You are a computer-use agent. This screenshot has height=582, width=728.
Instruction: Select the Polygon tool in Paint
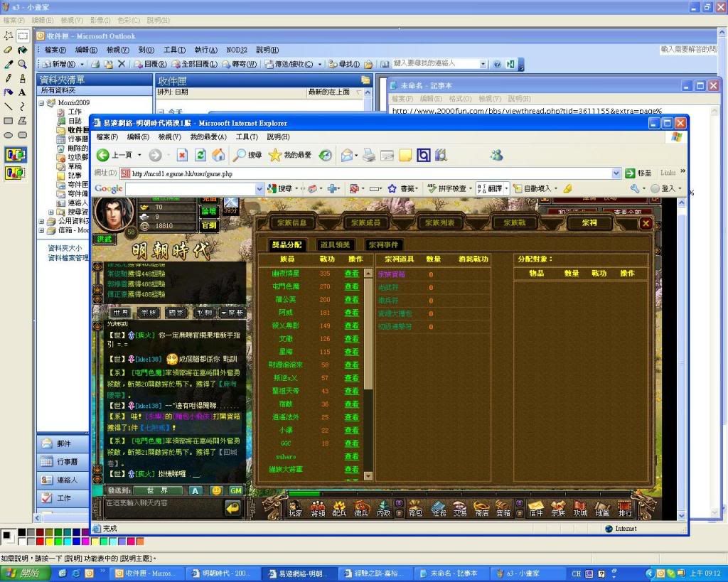point(22,121)
